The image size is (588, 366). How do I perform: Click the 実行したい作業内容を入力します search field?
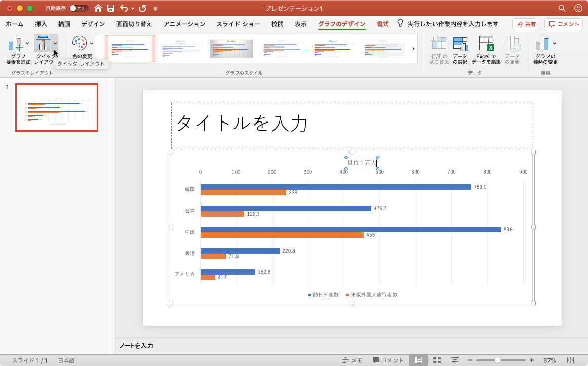point(453,24)
